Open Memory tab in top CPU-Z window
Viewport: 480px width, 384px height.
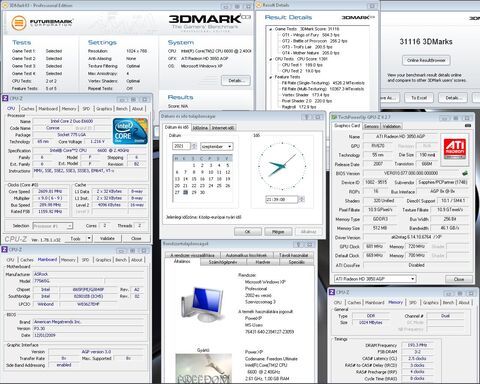(x=69, y=109)
